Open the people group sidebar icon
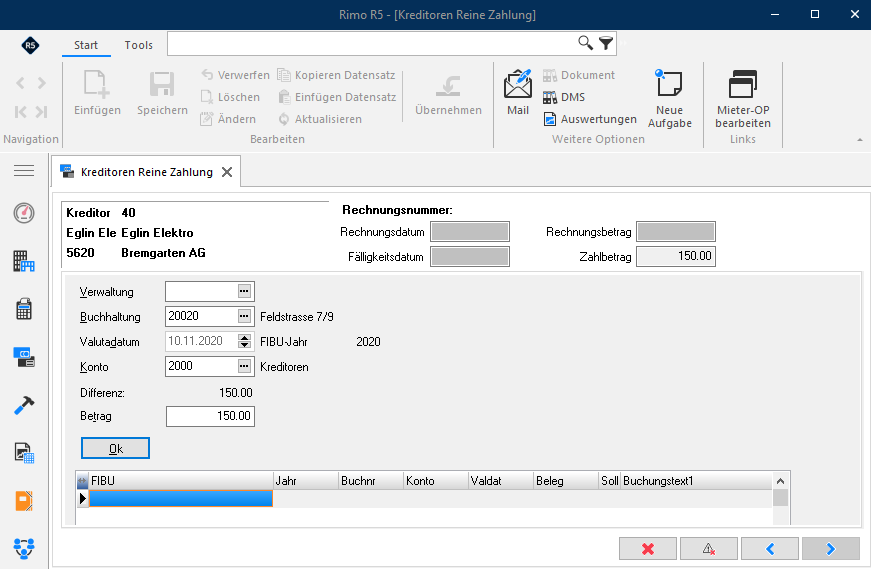Screen dimensions: 871x569 24,548
